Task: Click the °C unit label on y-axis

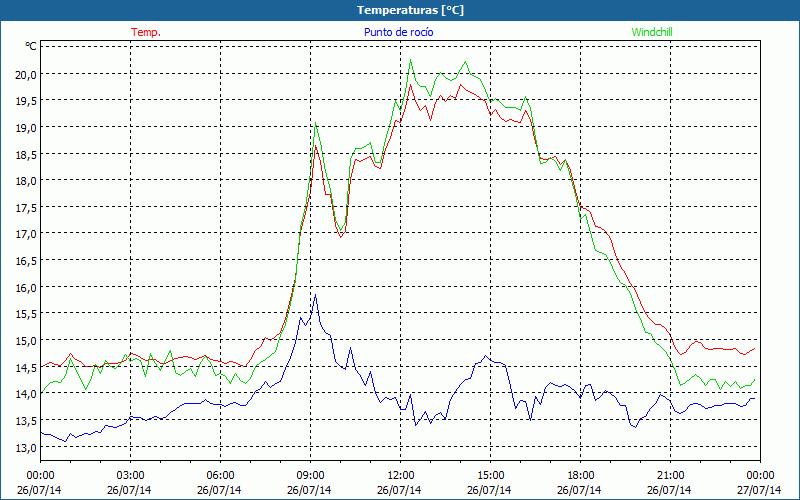Action: pos(31,46)
